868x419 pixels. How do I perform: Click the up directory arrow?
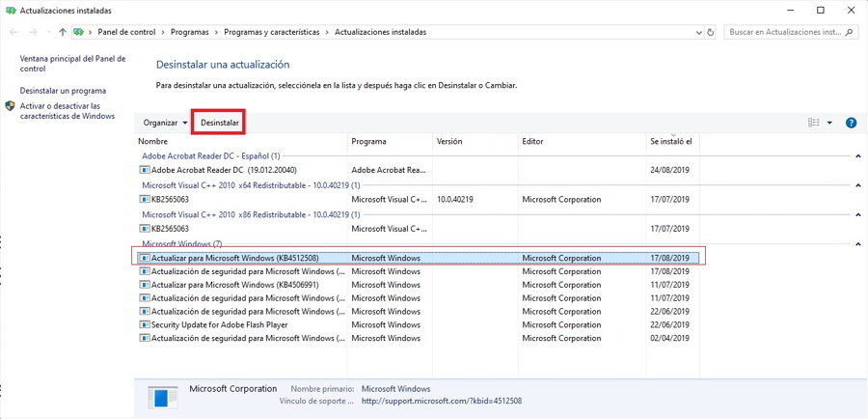coord(63,32)
